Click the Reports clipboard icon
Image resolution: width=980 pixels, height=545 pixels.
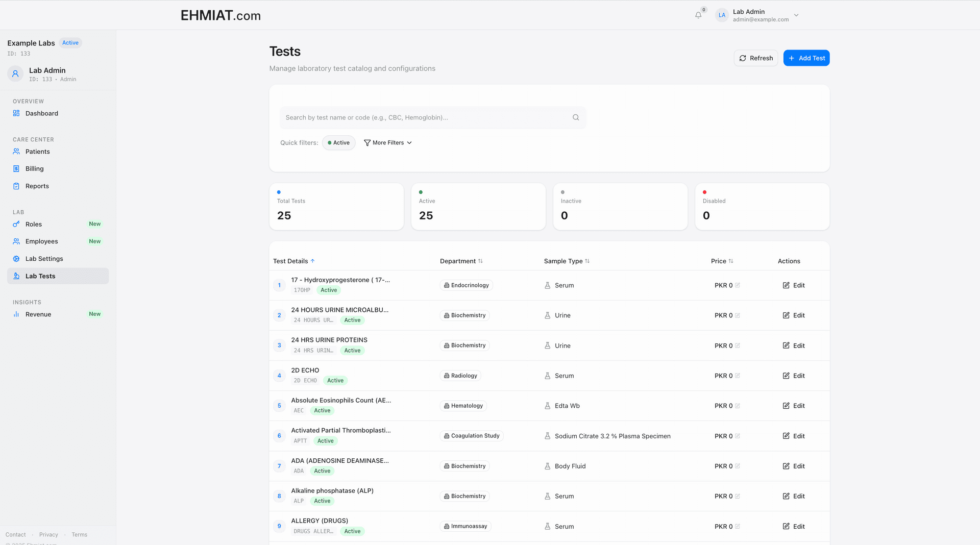pos(16,186)
